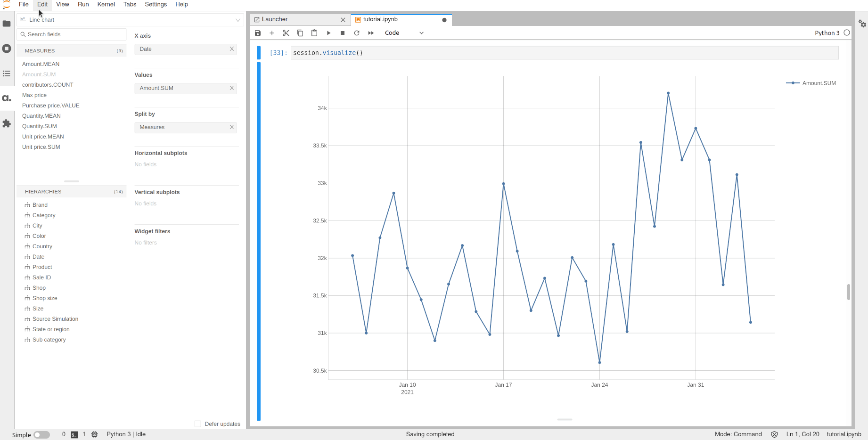Insert a new cell with plus icon
868x440 pixels.
[x=272, y=33]
